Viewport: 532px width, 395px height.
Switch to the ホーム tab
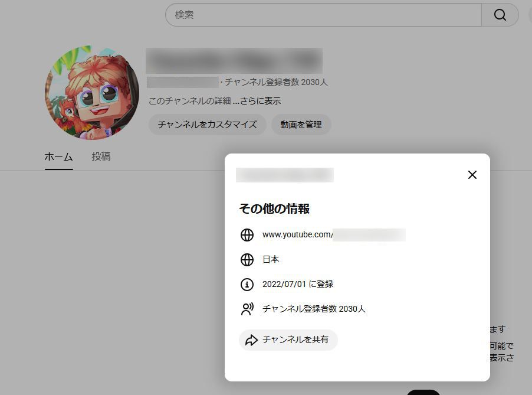[x=58, y=157]
